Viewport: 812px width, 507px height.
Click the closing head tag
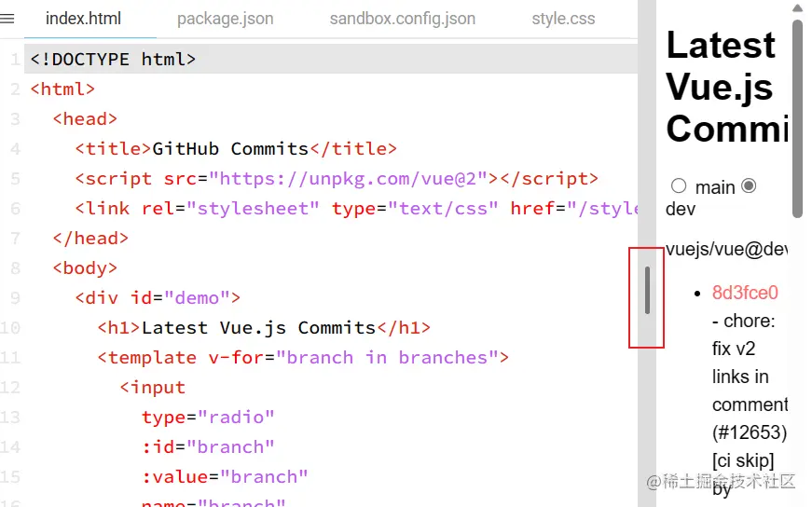[x=90, y=239]
